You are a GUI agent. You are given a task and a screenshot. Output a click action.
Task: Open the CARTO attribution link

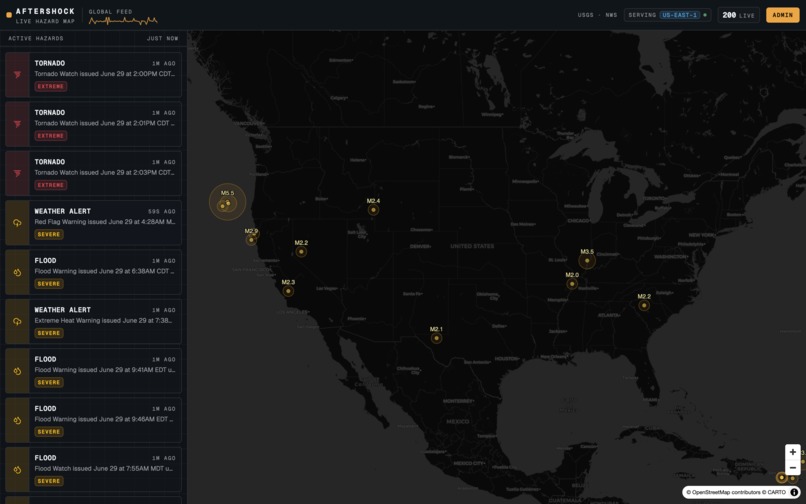[777, 492]
